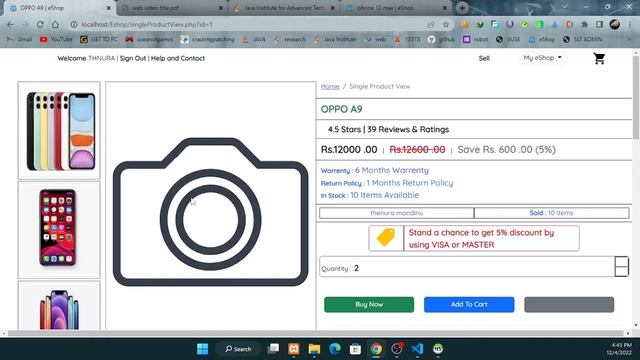Open the eShop bookmark

542,39
